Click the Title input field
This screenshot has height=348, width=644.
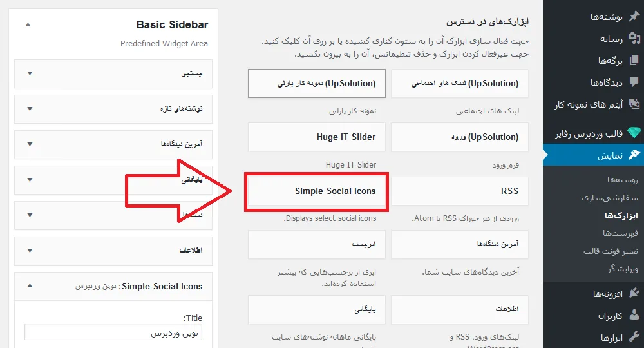click(113, 333)
